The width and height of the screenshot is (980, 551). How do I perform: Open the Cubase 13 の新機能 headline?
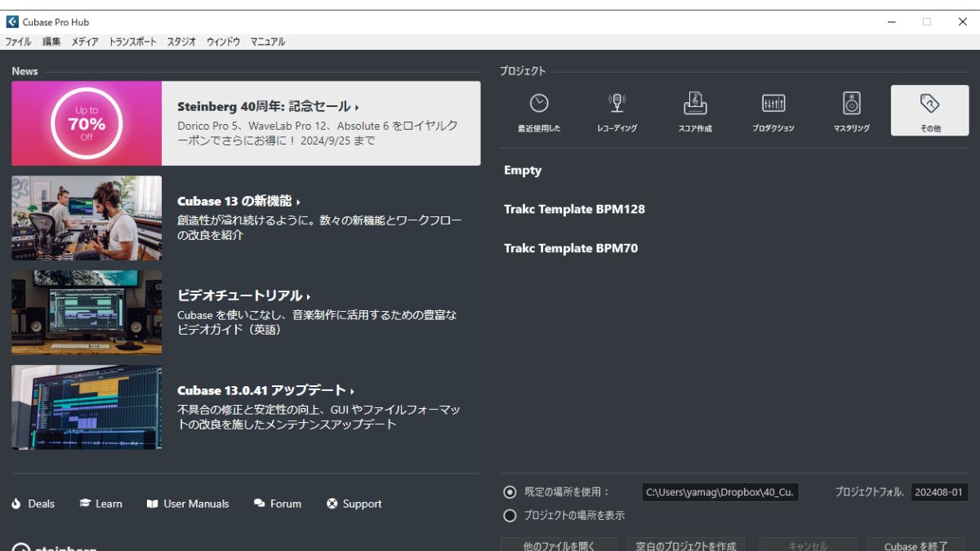[238, 202]
